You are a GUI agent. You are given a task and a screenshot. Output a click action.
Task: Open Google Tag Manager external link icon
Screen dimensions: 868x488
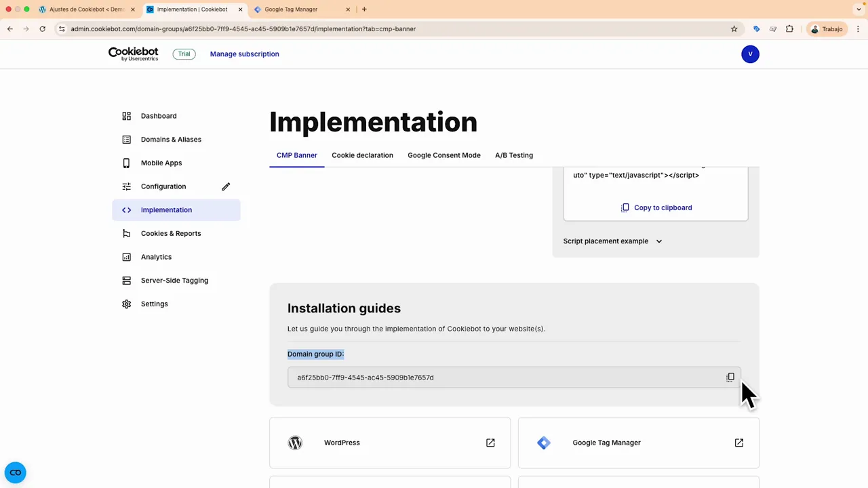(x=738, y=443)
